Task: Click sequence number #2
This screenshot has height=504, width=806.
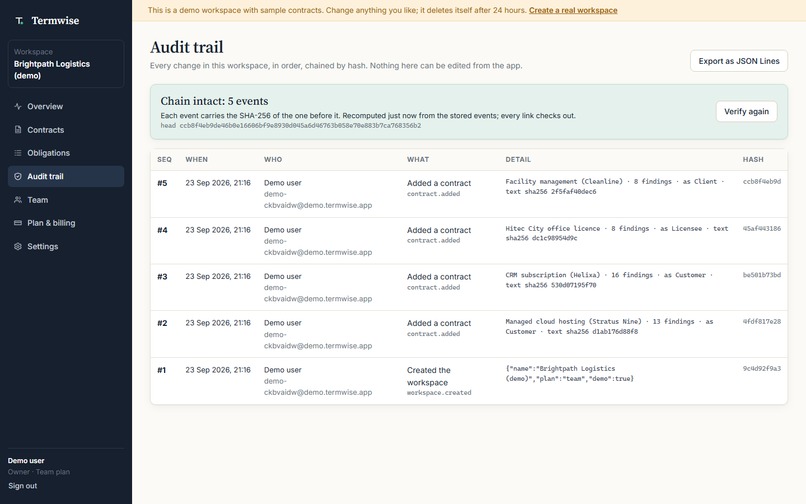Action: pos(162,323)
